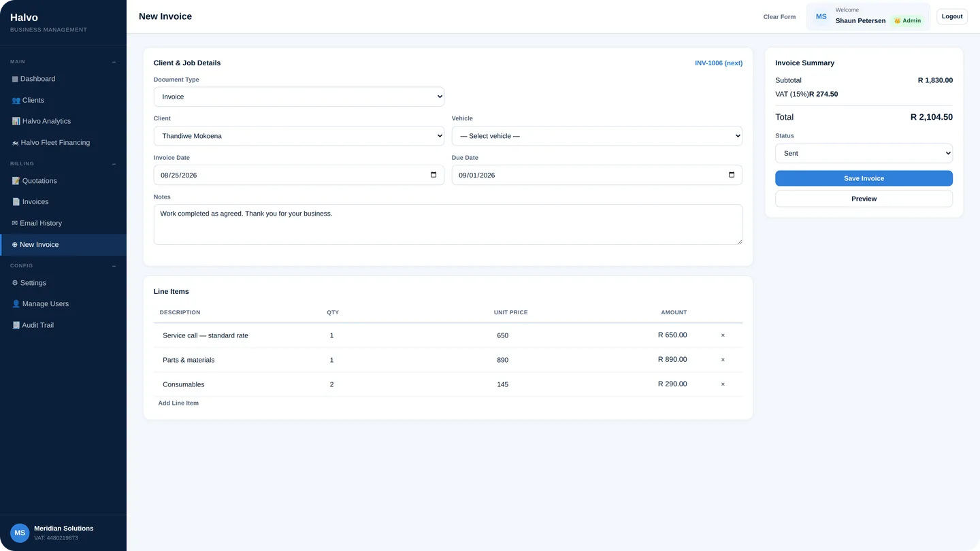Click the Consumables quantity field showing 2
Screen dimensions: 980x551
pos(404,384)
